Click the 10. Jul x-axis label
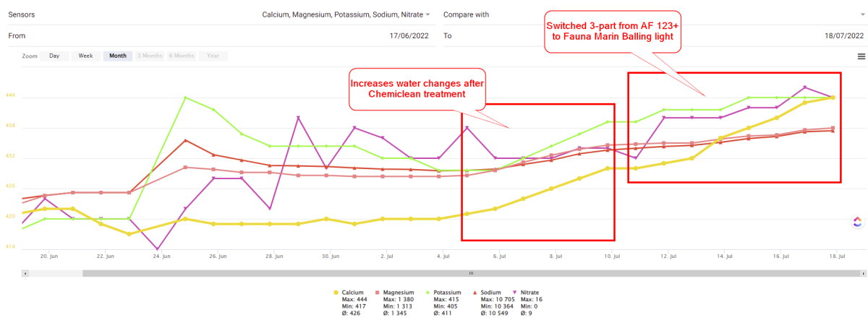Screen dimensions: 868x328 tap(612, 256)
